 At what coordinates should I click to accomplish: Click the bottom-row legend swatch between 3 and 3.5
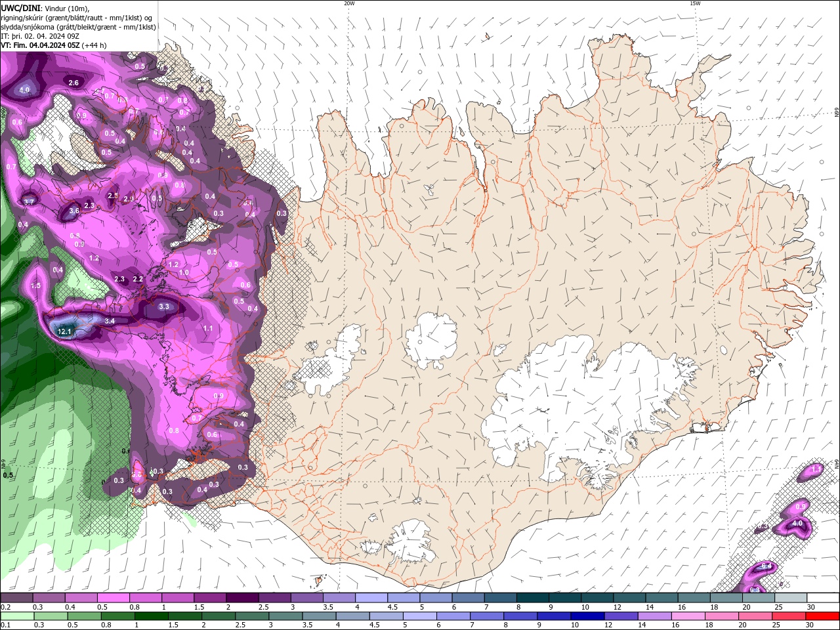[286, 616]
